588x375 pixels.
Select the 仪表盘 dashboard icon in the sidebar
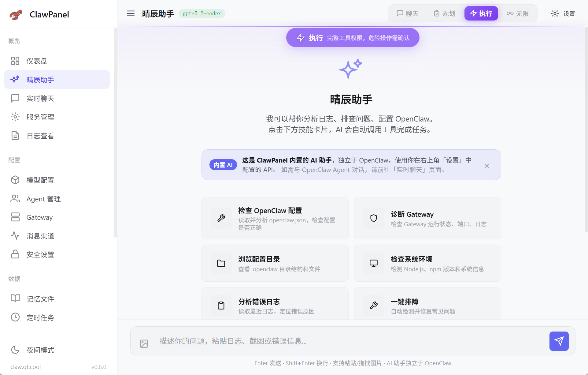click(x=15, y=61)
